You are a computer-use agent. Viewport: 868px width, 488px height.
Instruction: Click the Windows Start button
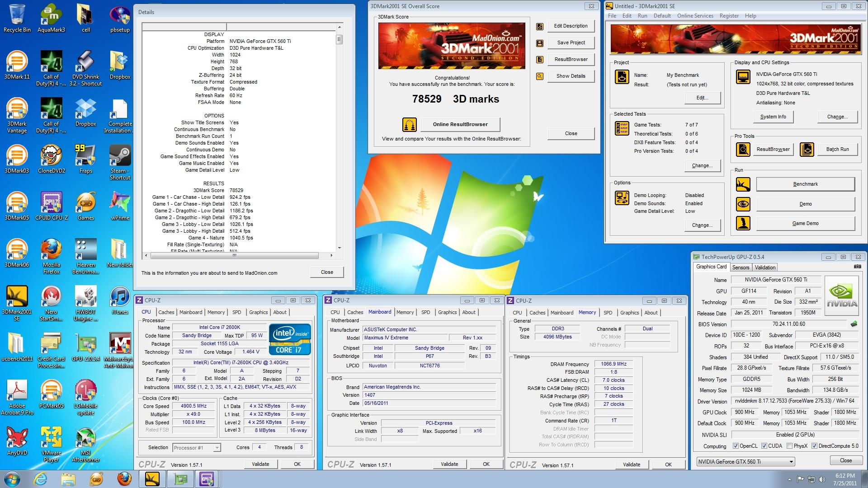(x=12, y=479)
